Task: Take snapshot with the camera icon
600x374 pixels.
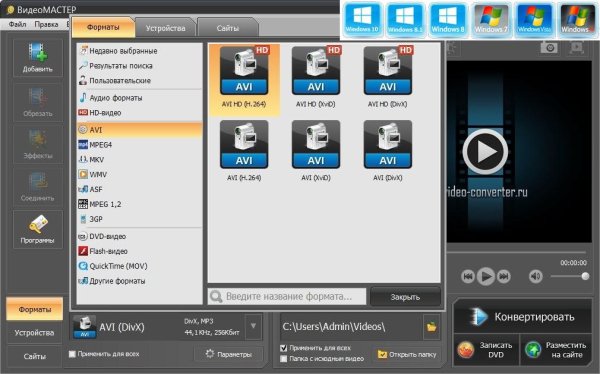Action: [549, 47]
